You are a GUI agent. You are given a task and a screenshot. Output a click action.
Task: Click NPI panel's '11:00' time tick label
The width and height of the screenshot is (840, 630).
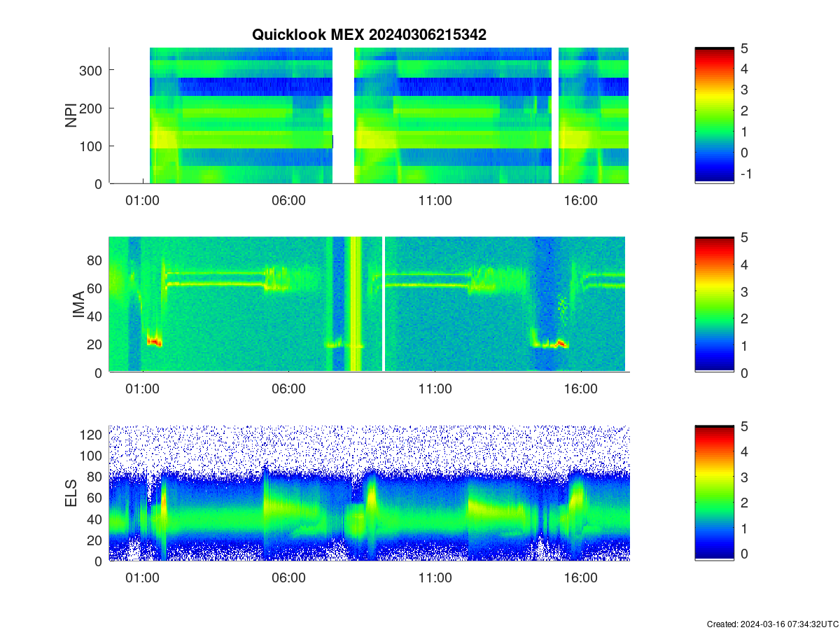coord(435,201)
